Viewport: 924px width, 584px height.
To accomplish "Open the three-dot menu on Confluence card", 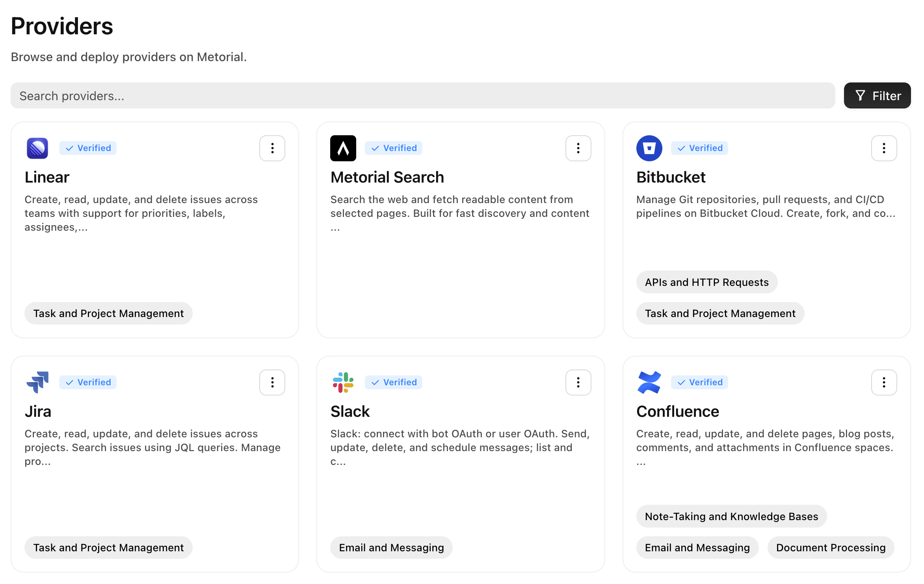I will click(x=884, y=382).
